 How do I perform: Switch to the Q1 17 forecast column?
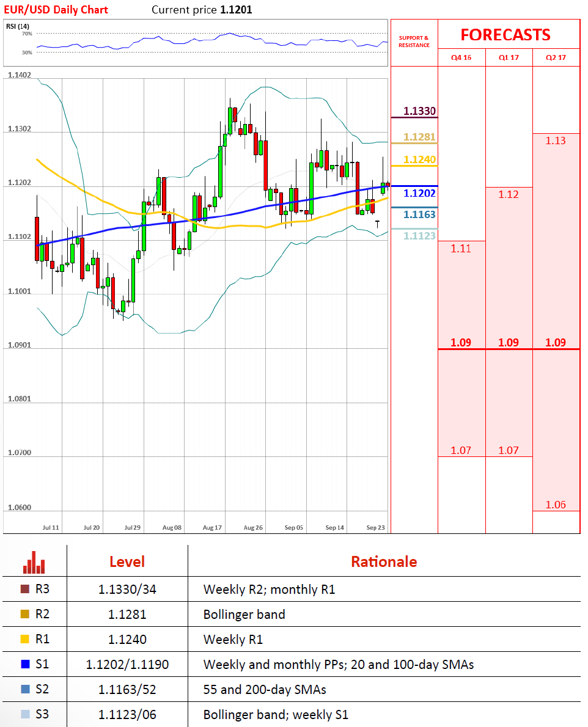click(509, 58)
